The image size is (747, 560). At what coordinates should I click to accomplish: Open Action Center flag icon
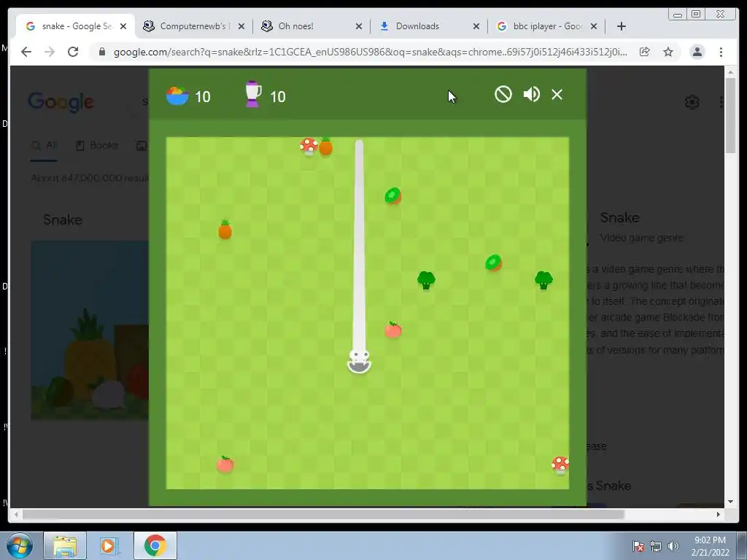pos(638,546)
